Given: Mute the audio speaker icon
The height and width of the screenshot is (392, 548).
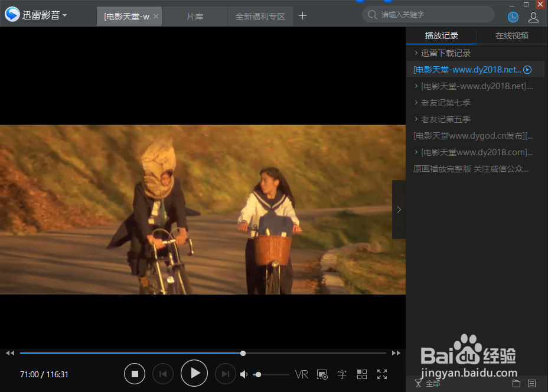Looking at the screenshot, I should [x=244, y=374].
